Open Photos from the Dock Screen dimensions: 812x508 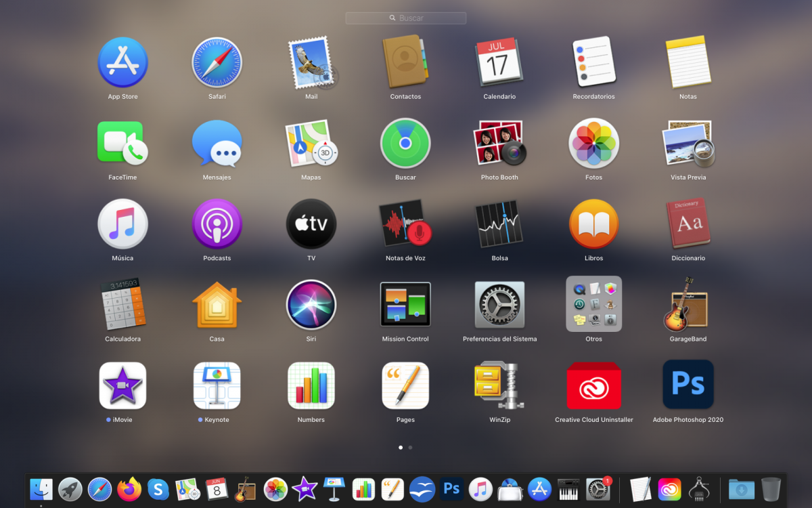[275, 488]
